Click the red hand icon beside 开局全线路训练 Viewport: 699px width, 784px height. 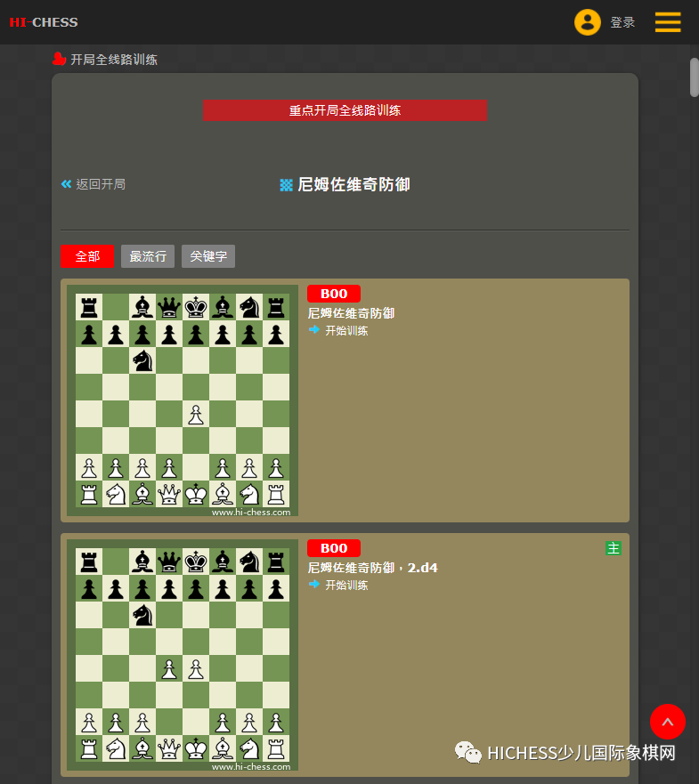pos(59,59)
